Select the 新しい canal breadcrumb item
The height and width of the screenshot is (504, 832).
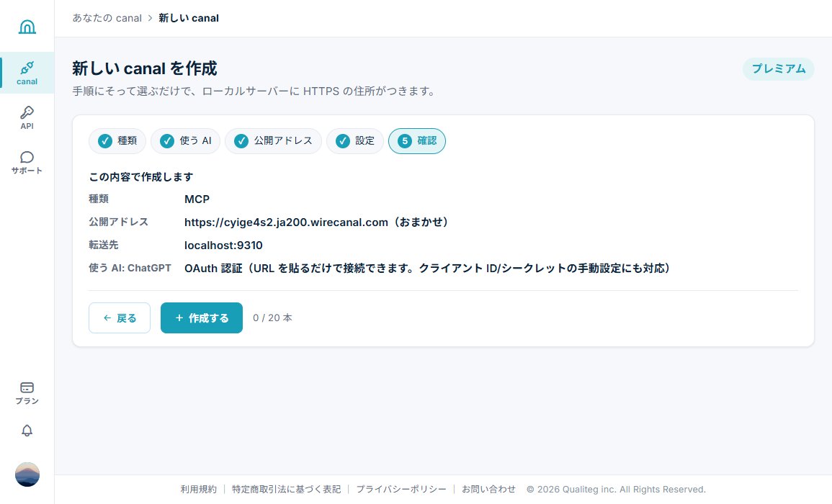188,18
